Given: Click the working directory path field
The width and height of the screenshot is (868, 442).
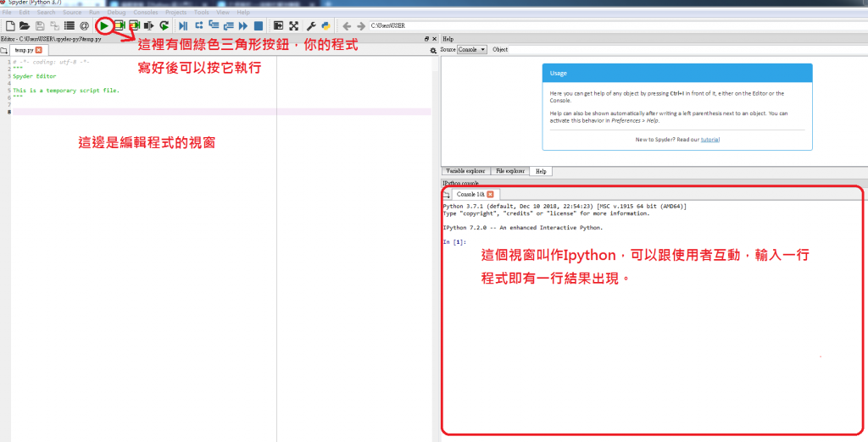Looking at the screenshot, I should (617, 25).
